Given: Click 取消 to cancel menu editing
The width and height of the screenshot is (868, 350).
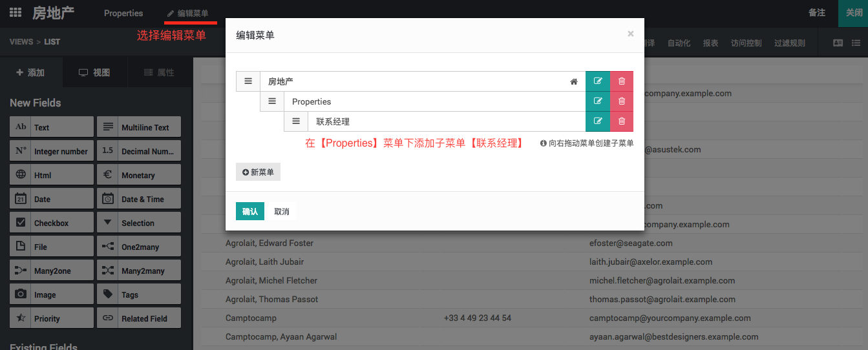Looking at the screenshot, I should pyautogui.click(x=282, y=212).
